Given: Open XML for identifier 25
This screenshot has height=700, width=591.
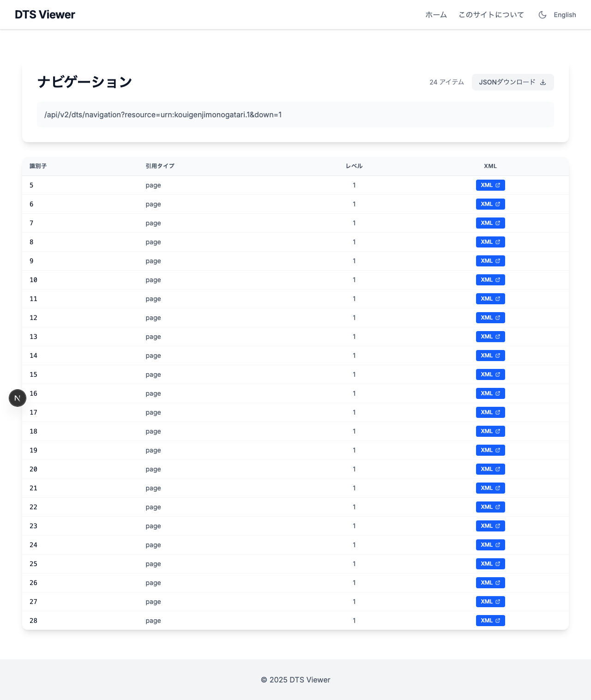Looking at the screenshot, I should [x=490, y=564].
